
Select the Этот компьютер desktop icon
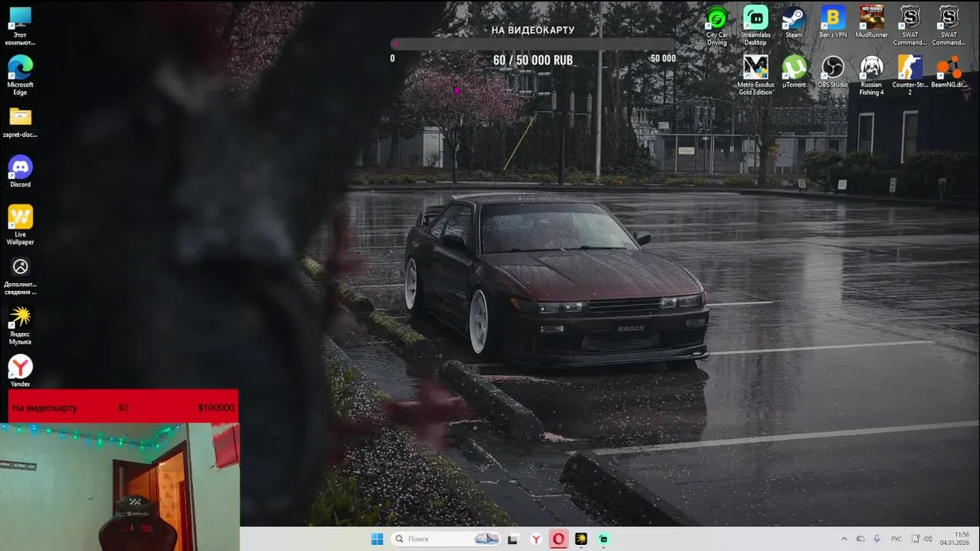tap(20, 25)
